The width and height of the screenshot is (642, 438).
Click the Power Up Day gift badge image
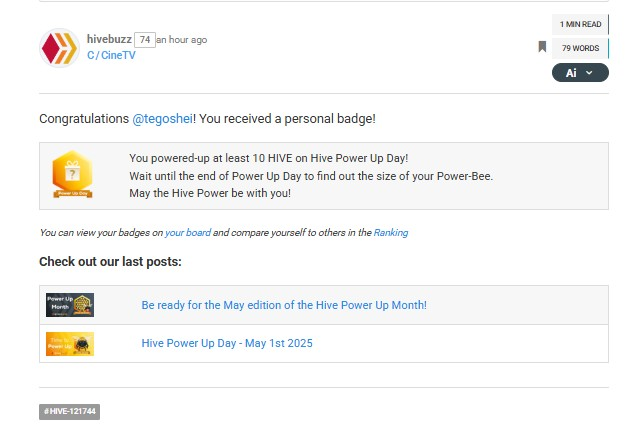[x=72, y=174]
